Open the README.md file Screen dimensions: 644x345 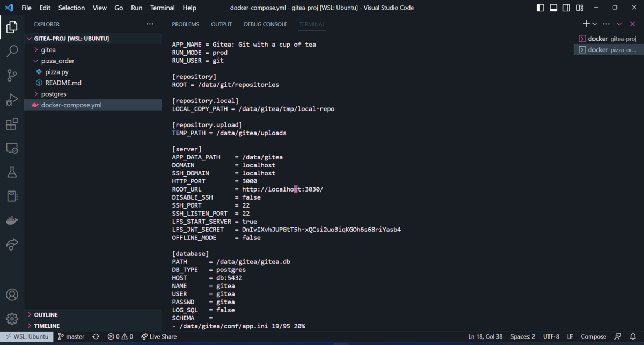coord(93,83)
